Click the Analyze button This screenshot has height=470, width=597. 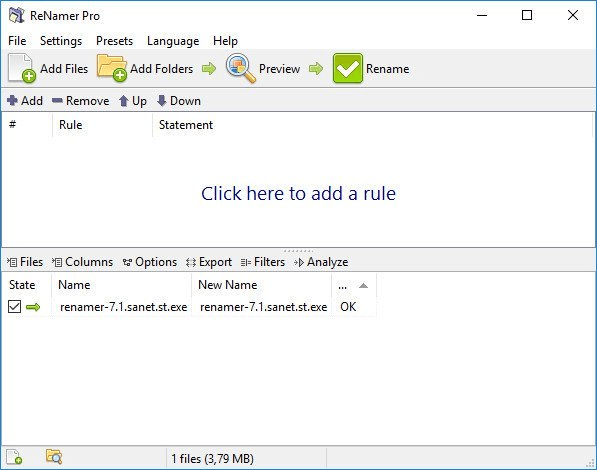321,262
